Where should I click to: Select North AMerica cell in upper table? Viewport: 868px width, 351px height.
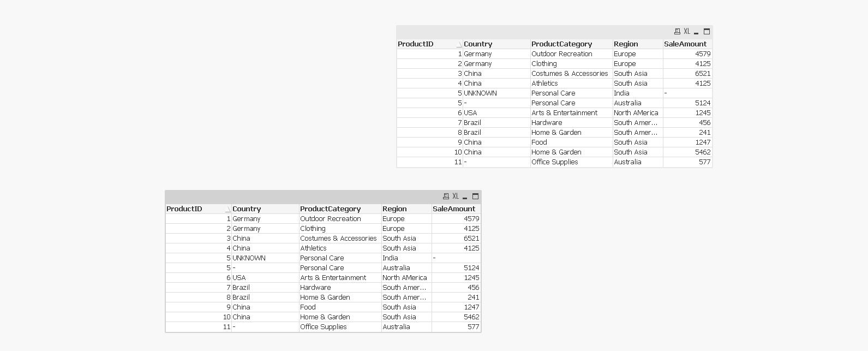point(636,113)
